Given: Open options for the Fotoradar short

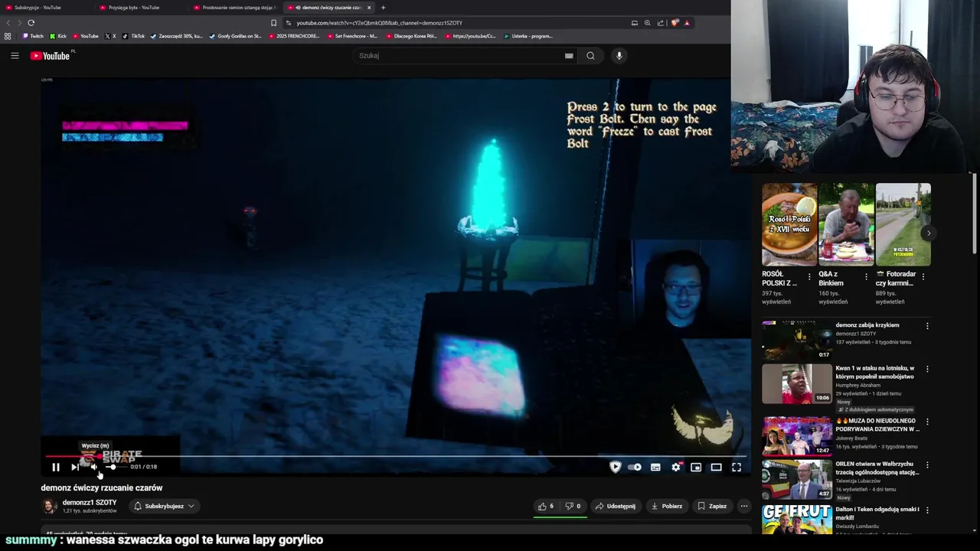Looking at the screenshot, I should [x=923, y=277].
